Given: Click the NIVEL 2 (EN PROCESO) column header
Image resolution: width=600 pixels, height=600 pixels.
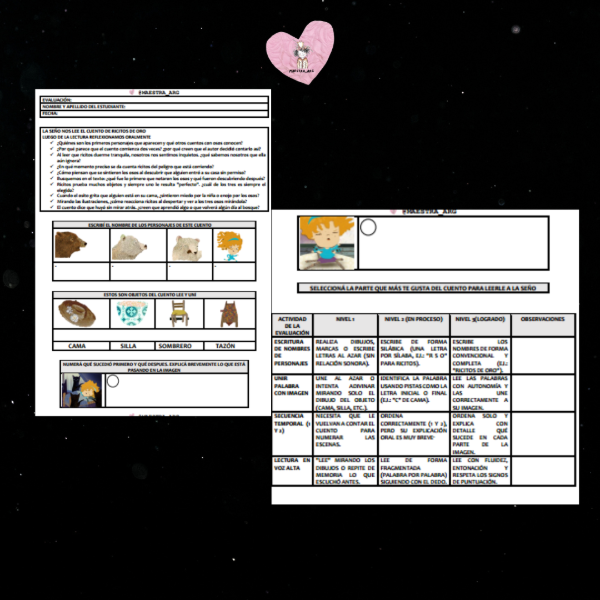Looking at the screenshot, I should 413,319.
